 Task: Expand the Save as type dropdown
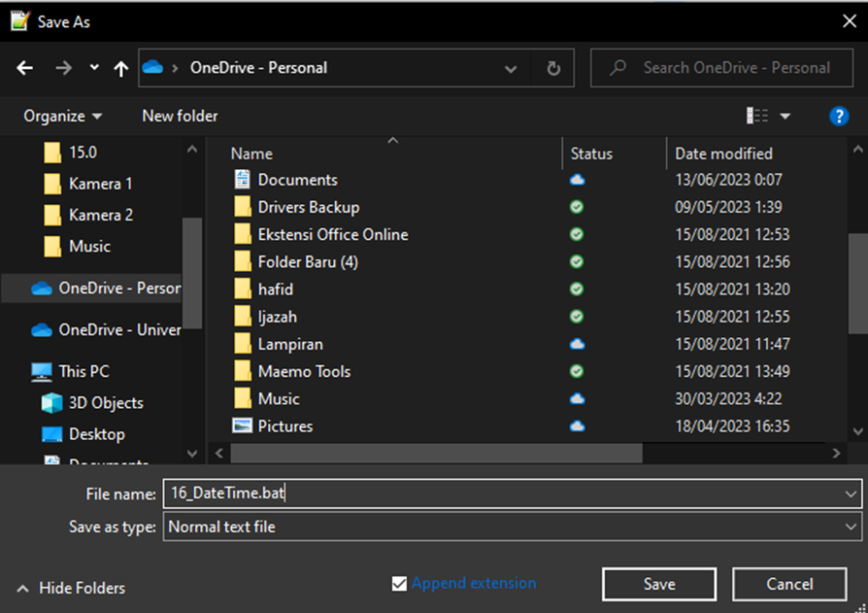coord(851,527)
